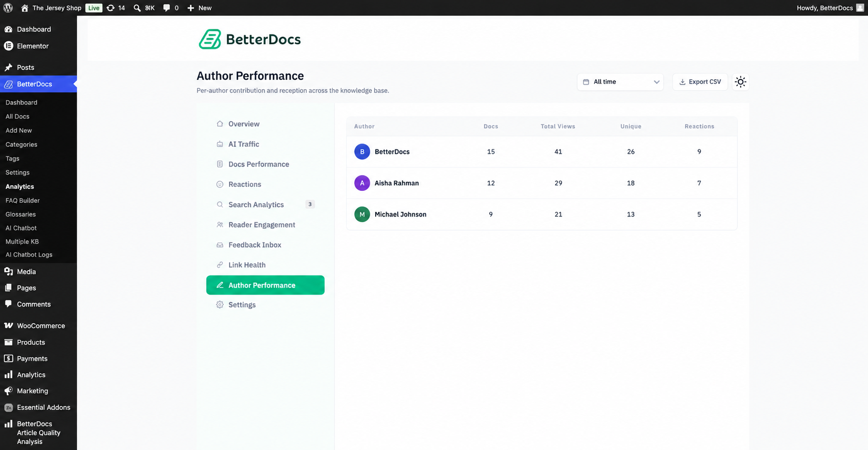Click the calendar icon in date filter

click(586, 82)
